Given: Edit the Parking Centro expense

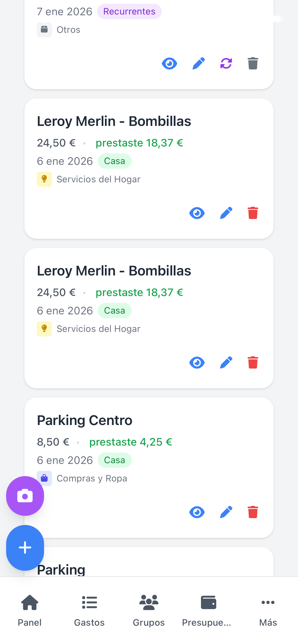Looking at the screenshot, I should tap(226, 512).
